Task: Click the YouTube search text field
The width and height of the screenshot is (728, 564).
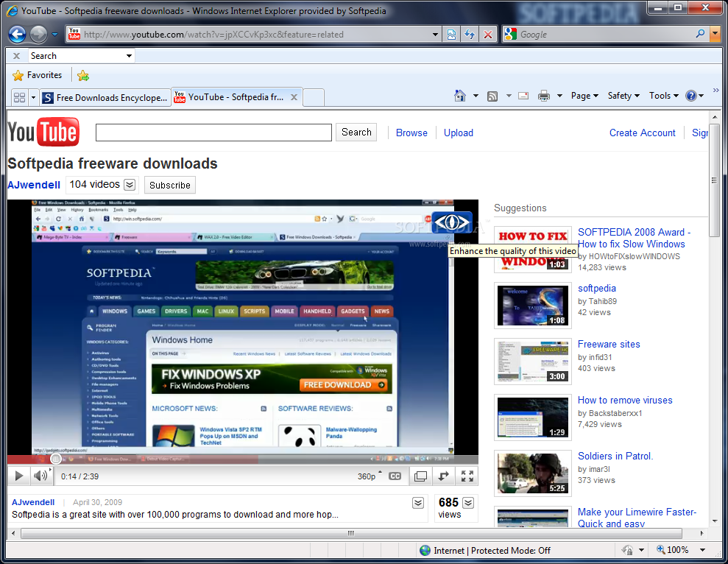Action: [213, 133]
